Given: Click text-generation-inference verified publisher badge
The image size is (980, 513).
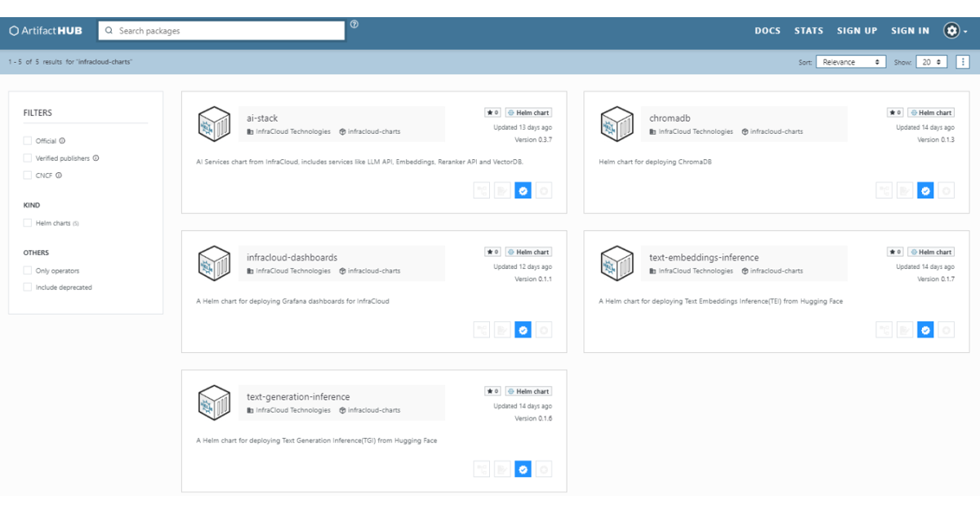Looking at the screenshot, I should tap(523, 470).
